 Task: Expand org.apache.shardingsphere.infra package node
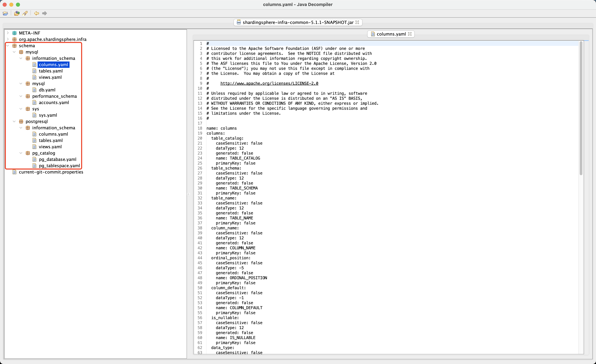8,39
